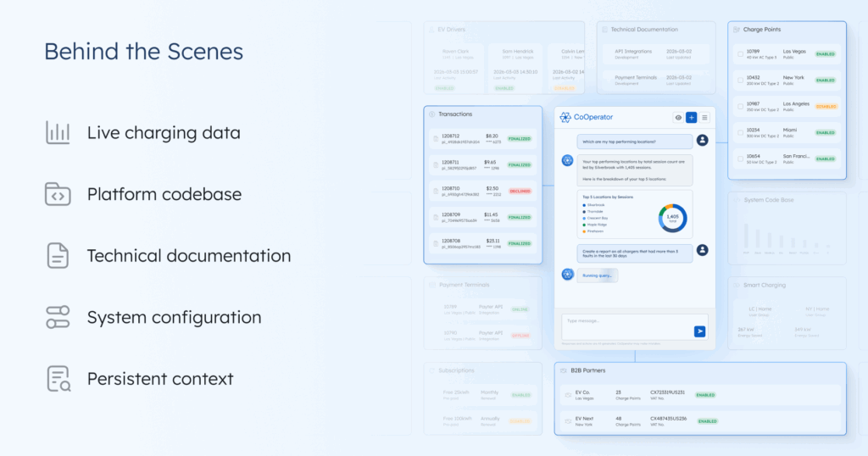Click the Behind the Scenes heading

click(x=144, y=52)
